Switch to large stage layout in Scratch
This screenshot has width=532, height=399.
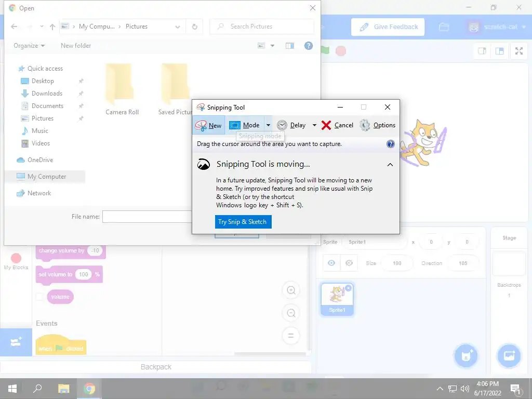tap(499, 51)
